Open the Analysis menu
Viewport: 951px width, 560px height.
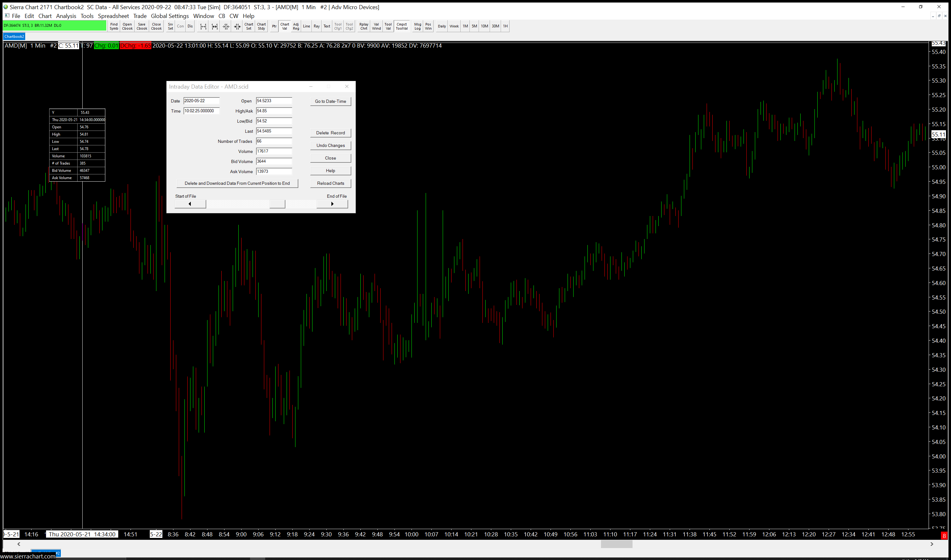(66, 16)
